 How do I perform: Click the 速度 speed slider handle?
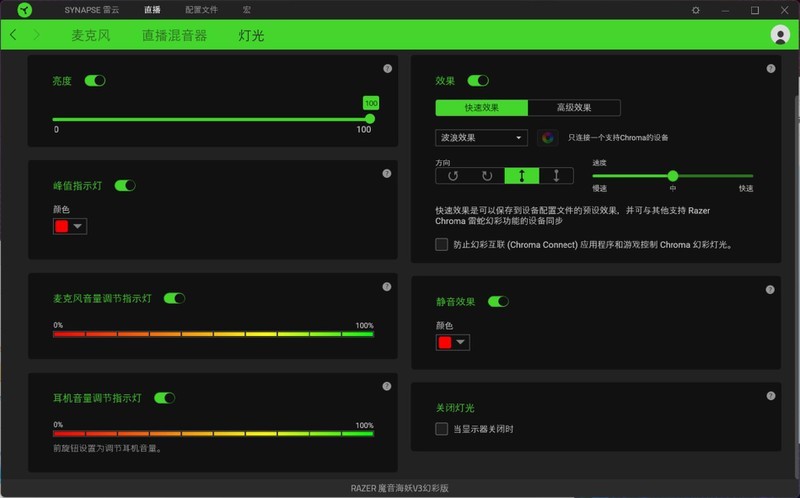click(x=673, y=176)
